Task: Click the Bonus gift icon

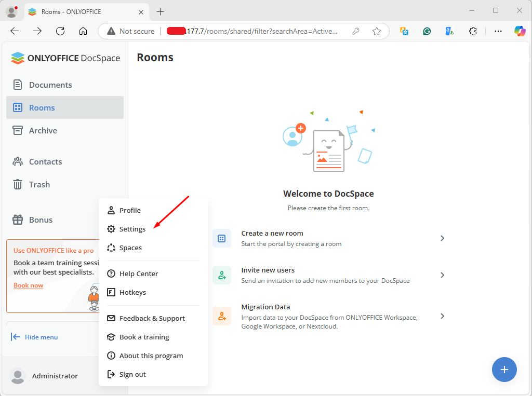Action: [18, 220]
